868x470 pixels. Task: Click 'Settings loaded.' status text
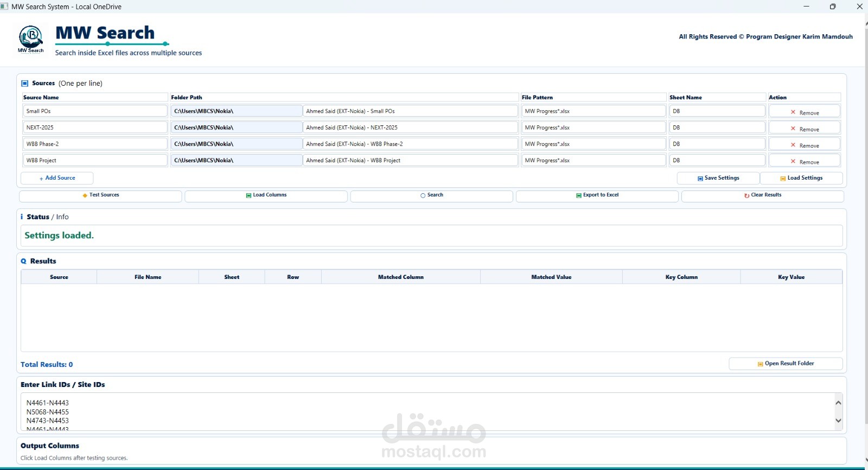pyautogui.click(x=59, y=236)
